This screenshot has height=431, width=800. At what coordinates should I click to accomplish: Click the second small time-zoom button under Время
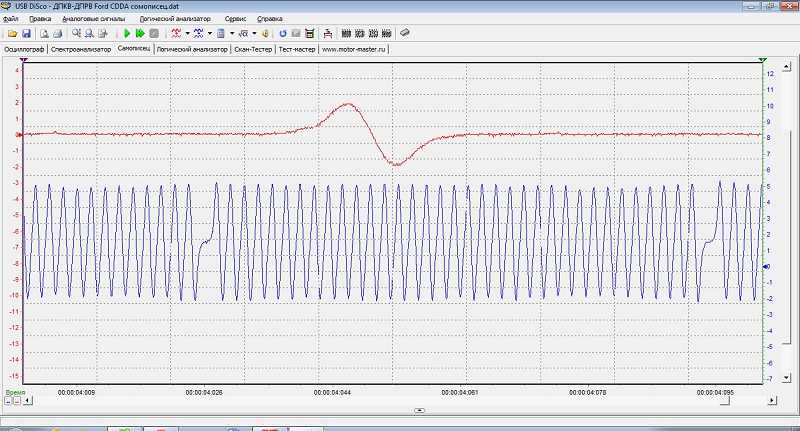(x=17, y=401)
